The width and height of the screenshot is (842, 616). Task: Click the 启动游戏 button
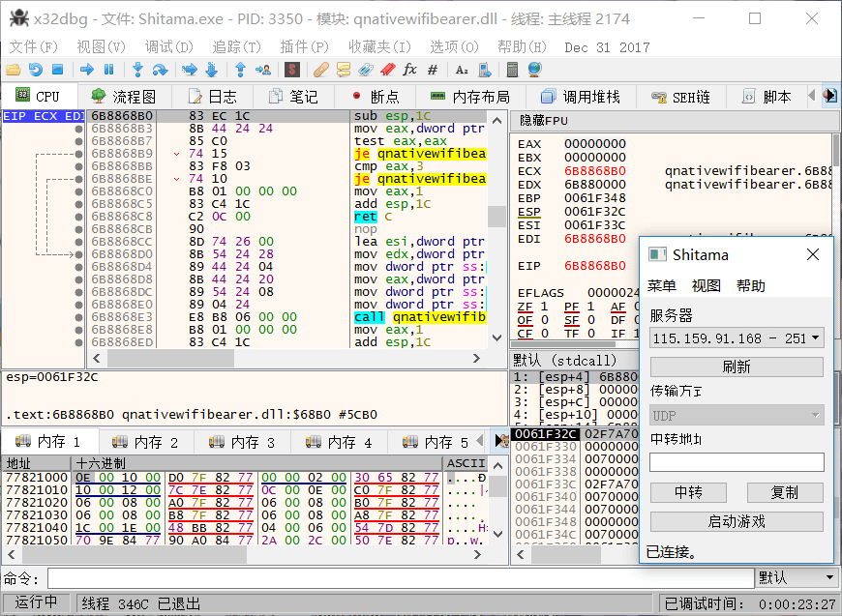pyautogui.click(x=737, y=522)
